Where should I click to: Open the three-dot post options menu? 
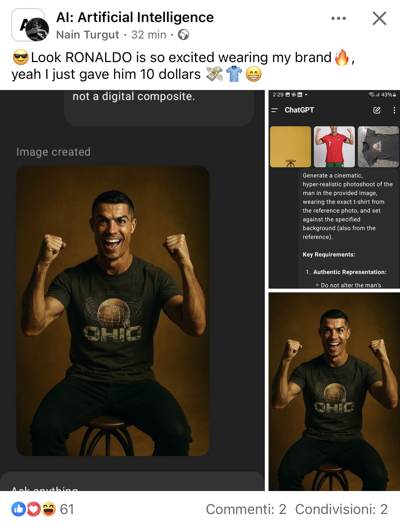point(338,18)
